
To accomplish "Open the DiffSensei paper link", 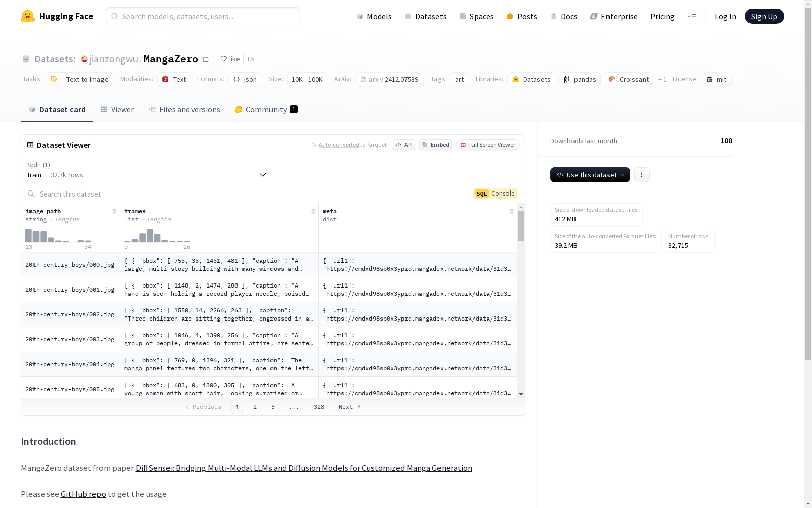I will [304, 468].
